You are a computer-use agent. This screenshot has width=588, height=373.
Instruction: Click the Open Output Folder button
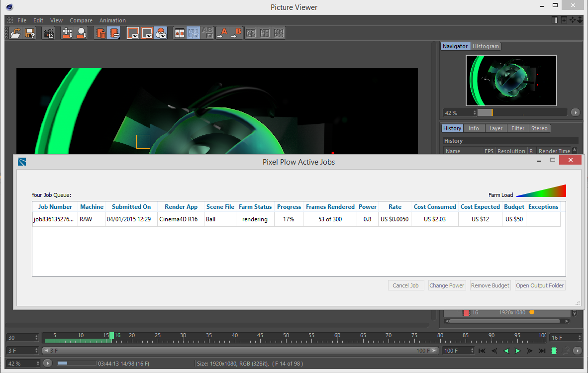click(540, 285)
